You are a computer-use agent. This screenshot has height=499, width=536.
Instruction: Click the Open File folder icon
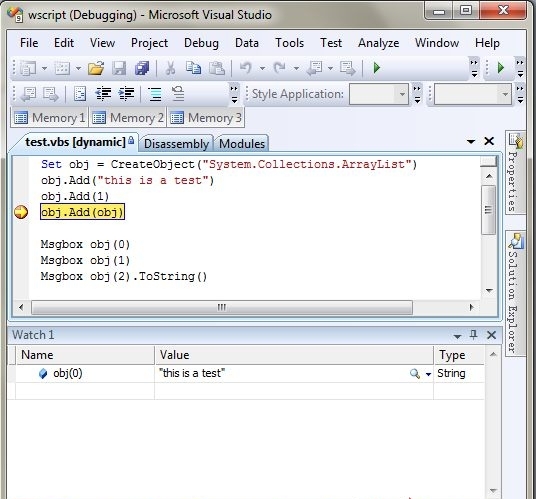click(x=96, y=68)
